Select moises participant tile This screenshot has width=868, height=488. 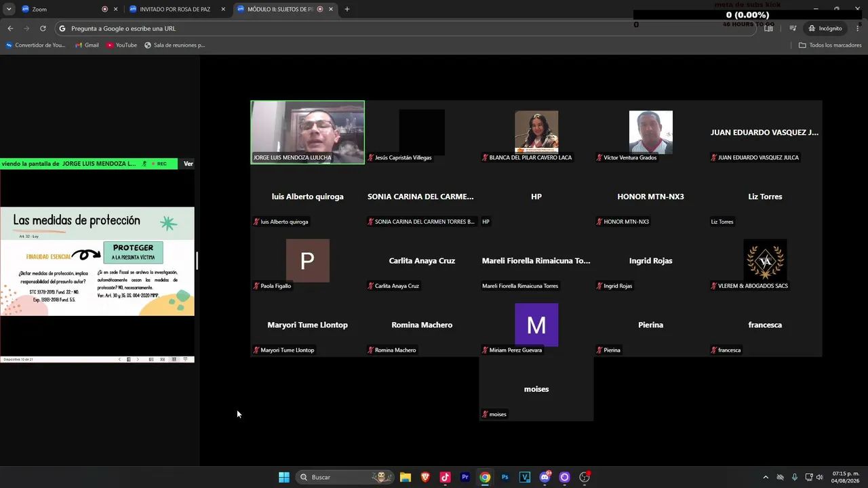coord(536,389)
